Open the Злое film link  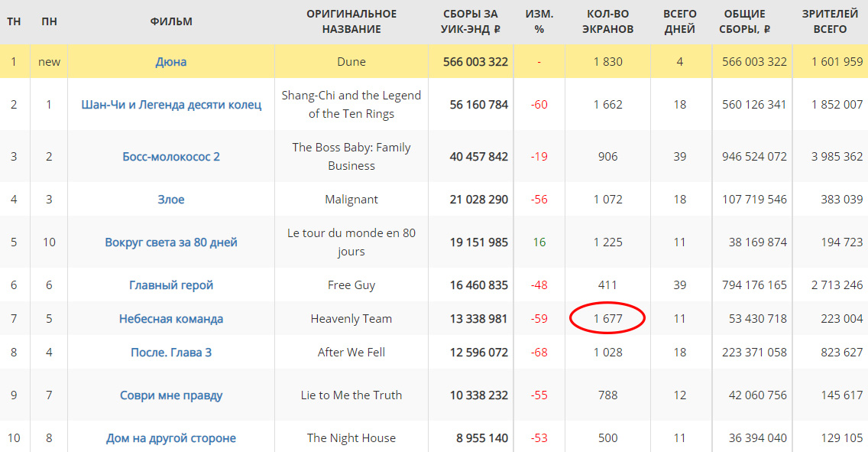170,199
